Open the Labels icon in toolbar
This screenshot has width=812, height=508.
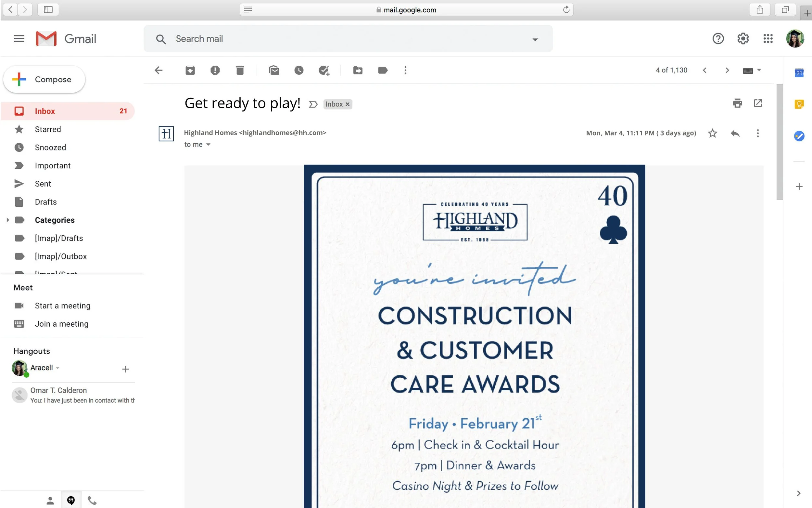tap(383, 70)
